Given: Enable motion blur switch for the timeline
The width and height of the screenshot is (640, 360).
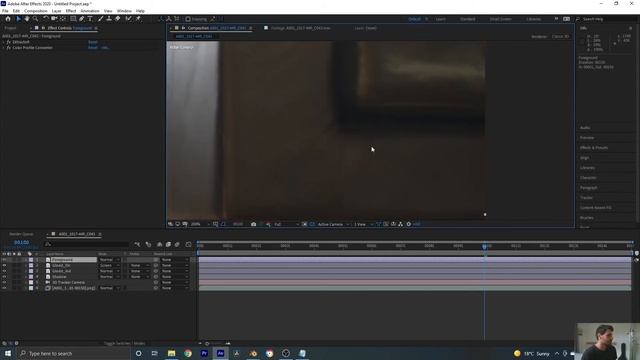Looking at the screenshot, I should click(177, 244).
